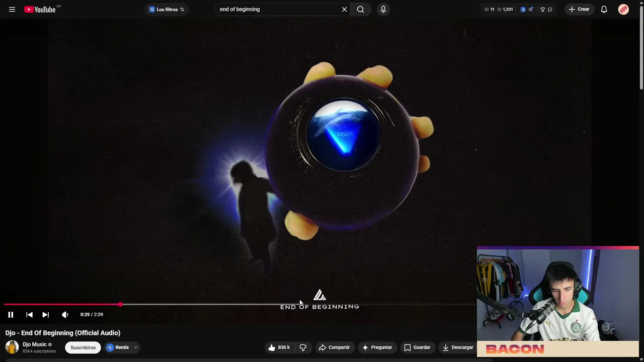Open the Los filtros extension filter button
The width and height of the screenshot is (644, 362).
coord(167,9)
